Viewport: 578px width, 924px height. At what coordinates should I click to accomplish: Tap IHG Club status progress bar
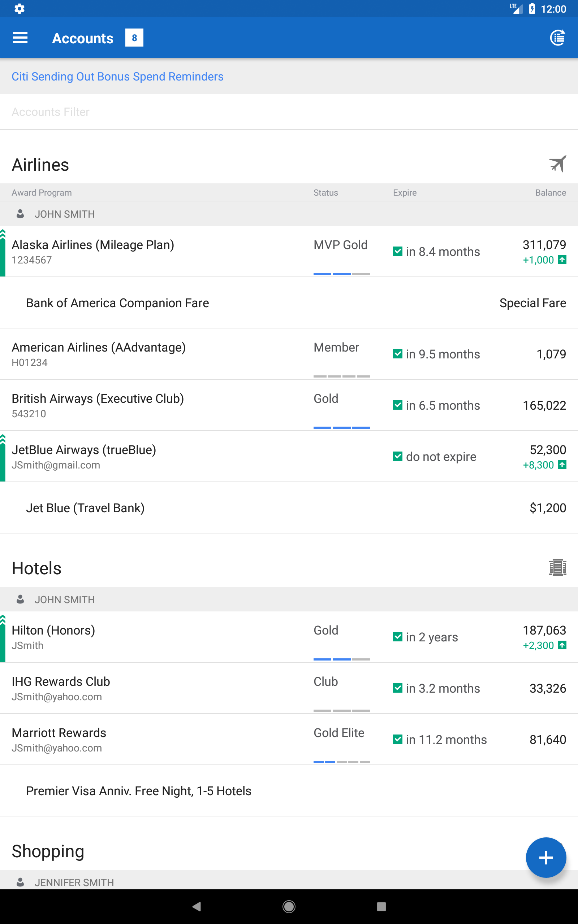coord(341,711)
